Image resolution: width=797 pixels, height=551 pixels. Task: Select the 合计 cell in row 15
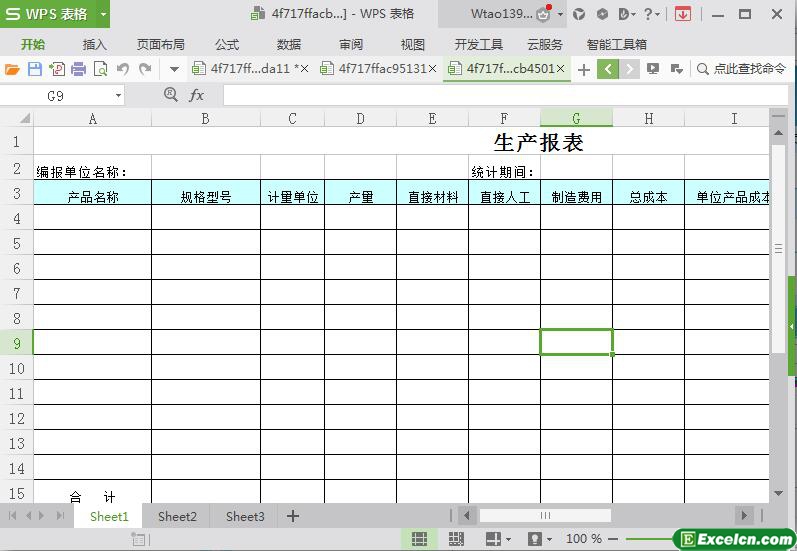click(x=93, y=493)
